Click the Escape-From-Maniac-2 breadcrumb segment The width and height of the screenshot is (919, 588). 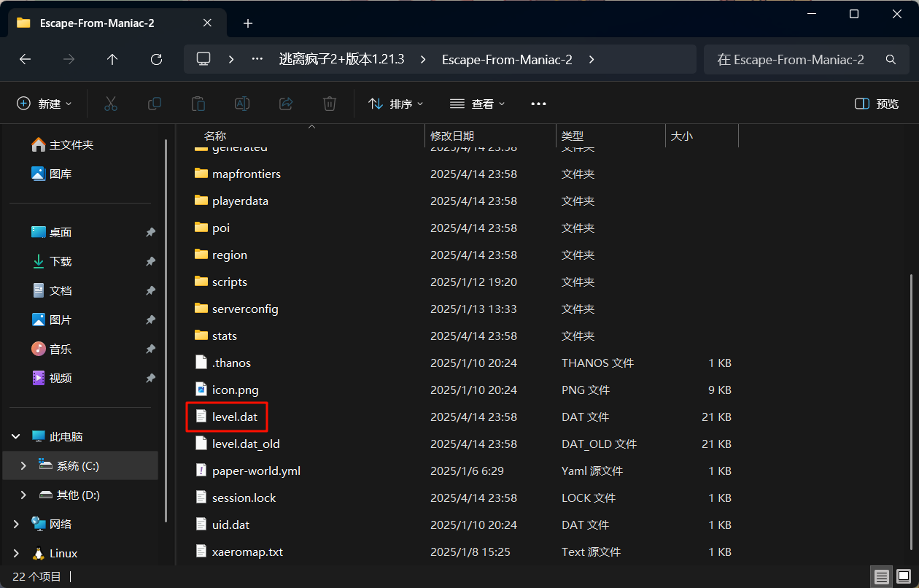coord(507,60)
